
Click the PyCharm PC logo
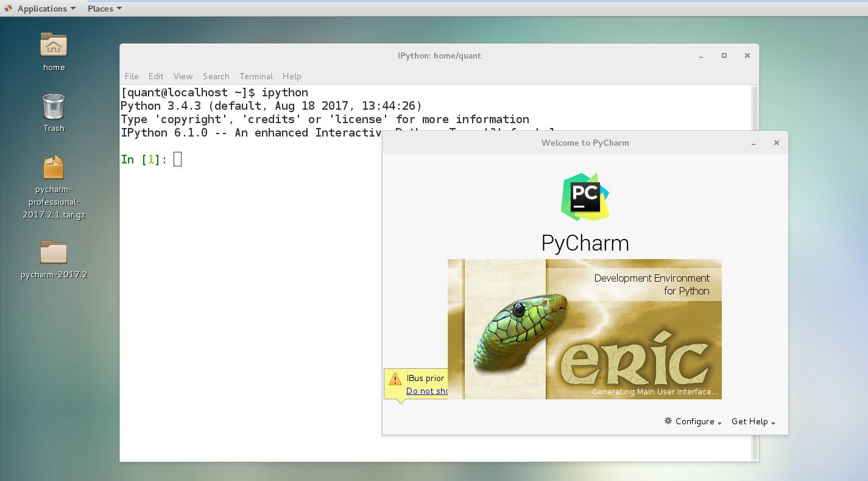585,197
